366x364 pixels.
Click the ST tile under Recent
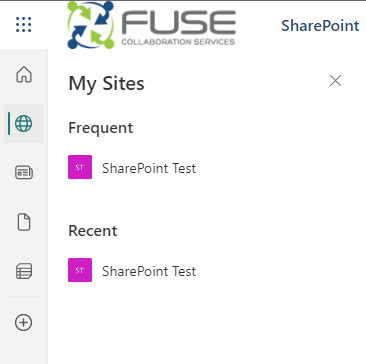[x=80, y=270]
